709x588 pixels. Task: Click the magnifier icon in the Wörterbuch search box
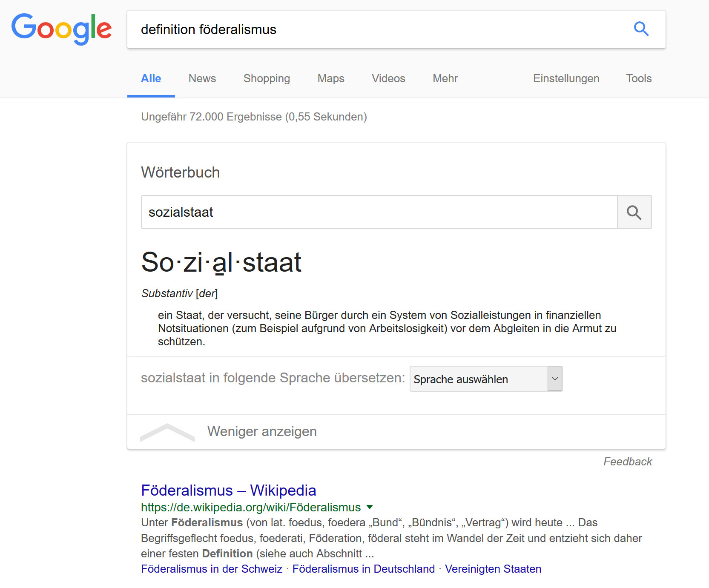pos(634,212)
